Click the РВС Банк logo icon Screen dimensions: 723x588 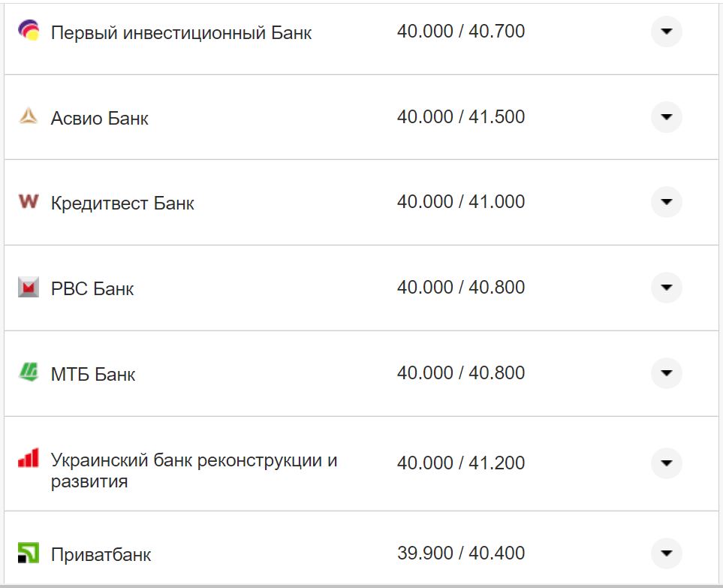coord(29,287)
